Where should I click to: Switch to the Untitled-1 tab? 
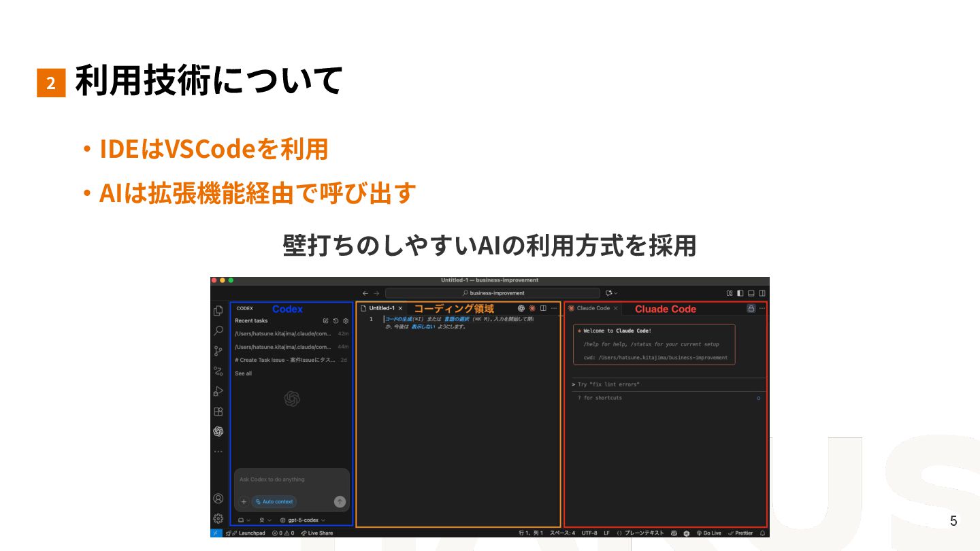coord(382,308)
